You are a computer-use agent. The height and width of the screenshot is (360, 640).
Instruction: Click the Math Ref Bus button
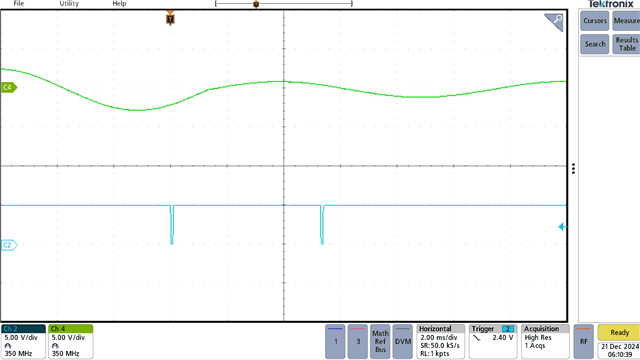[380, 342]
